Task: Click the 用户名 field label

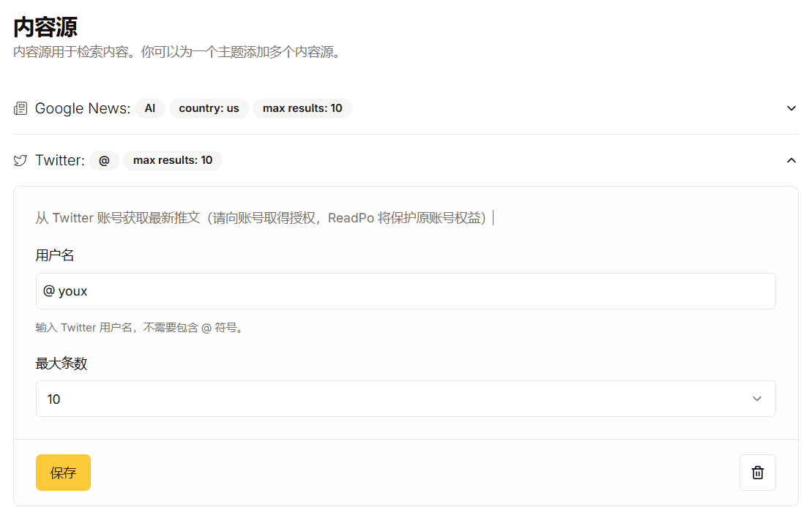Action: coord(55,255)
